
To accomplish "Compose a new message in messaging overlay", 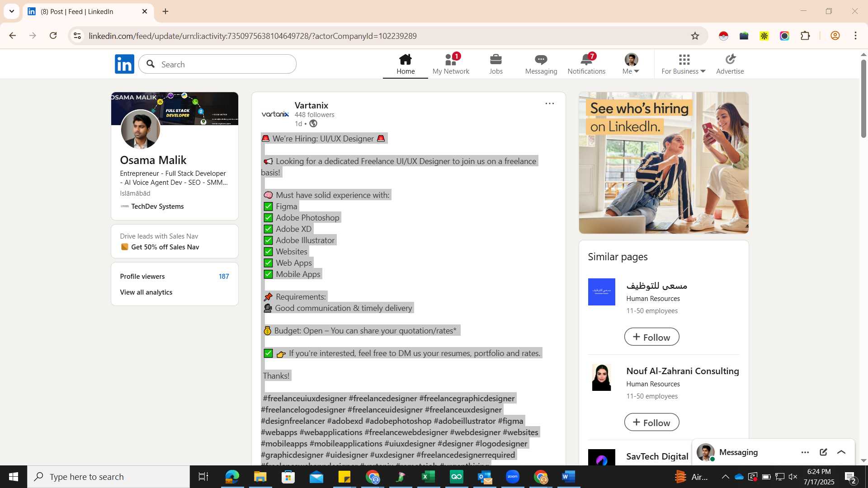I will (x=823, y=452).
